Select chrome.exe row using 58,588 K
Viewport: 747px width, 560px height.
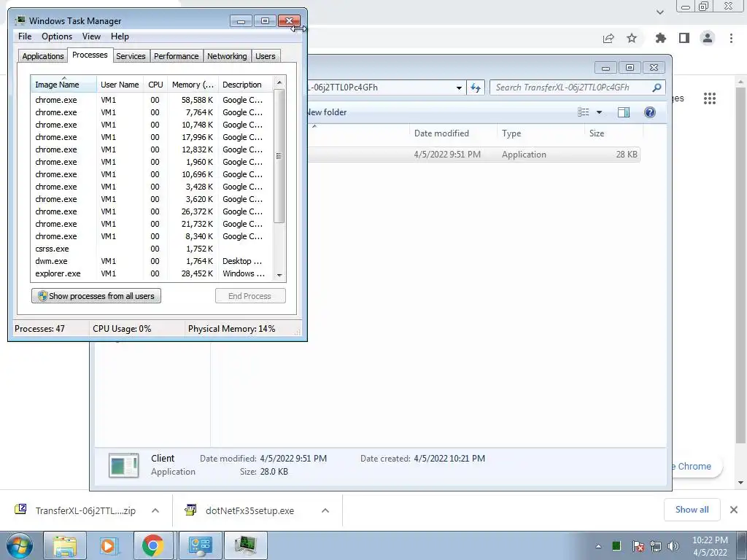152,100
